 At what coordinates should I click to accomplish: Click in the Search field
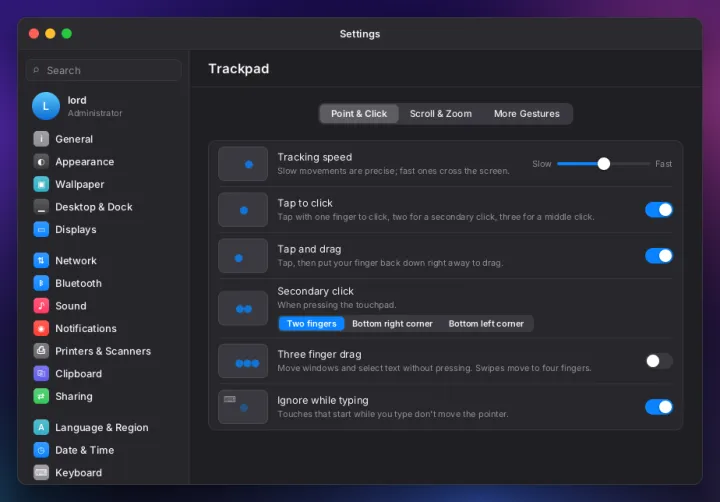coord(104,70)
